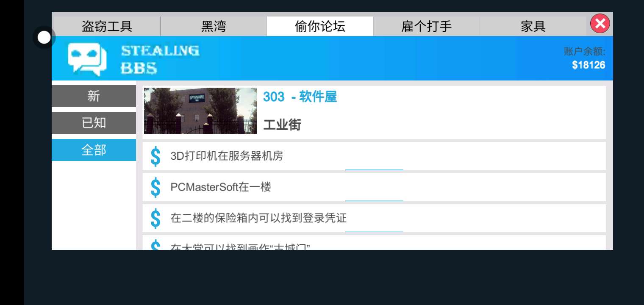Buy the tip 3D打印机在服务器机房
Screen dimensions: 644x305
[x=374, y=156]
